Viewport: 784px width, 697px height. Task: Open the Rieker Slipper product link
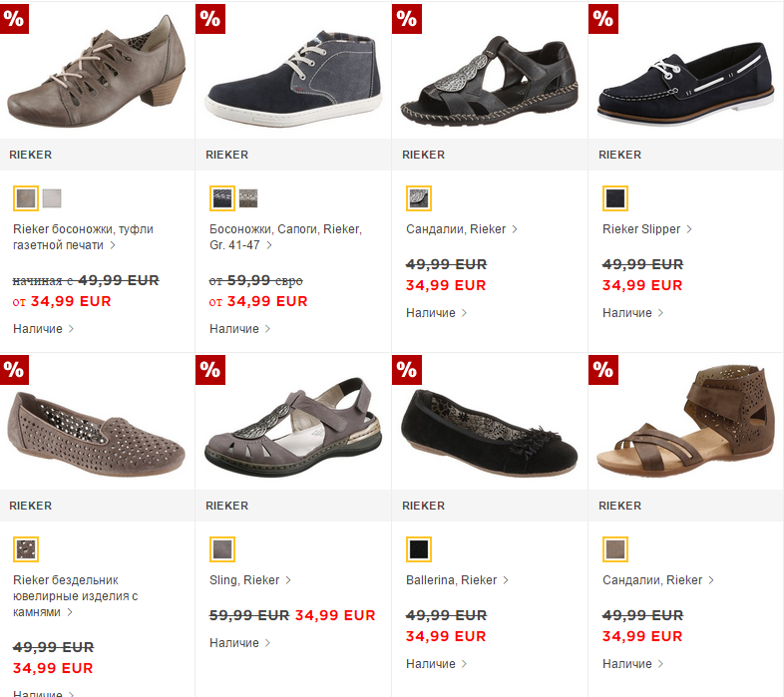tap(641, 229)
